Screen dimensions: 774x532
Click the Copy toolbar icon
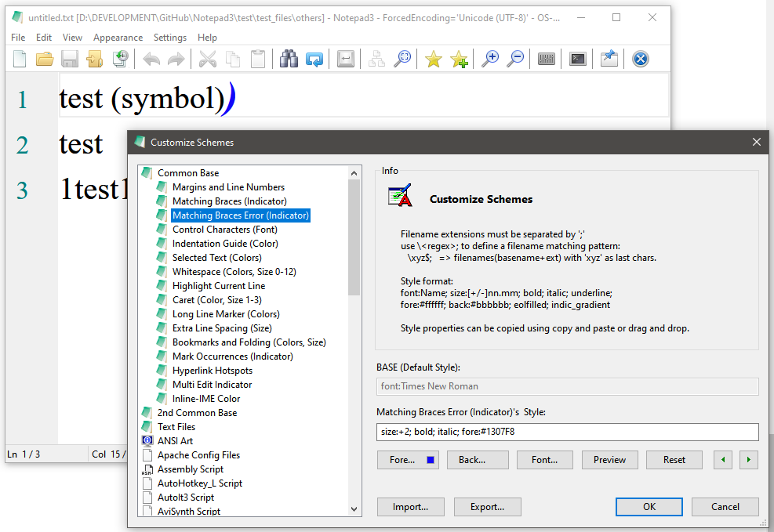coord(233,60)
